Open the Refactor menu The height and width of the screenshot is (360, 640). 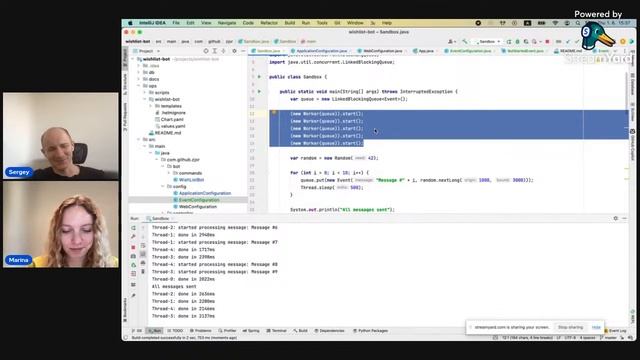pyautogui.click(x=269, y=23)
